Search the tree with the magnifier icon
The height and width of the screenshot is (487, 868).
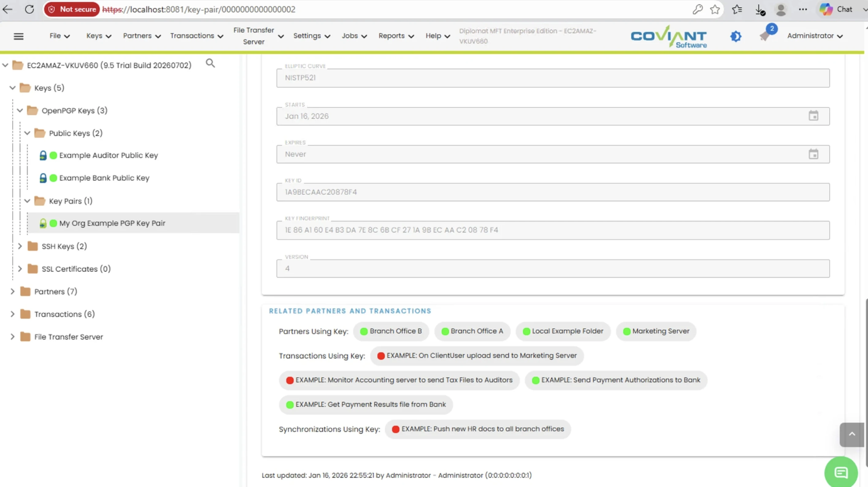[x=210, y=63]
